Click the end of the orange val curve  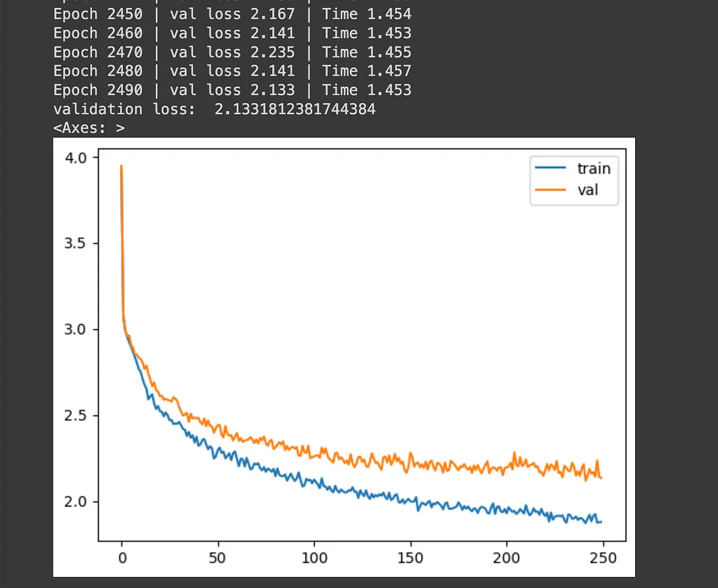[601, 478]
